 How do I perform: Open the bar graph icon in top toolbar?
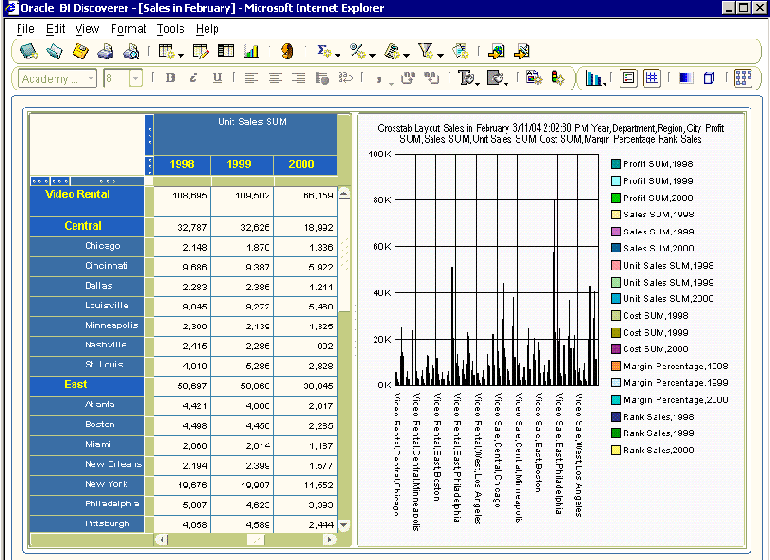pos(251,51)
